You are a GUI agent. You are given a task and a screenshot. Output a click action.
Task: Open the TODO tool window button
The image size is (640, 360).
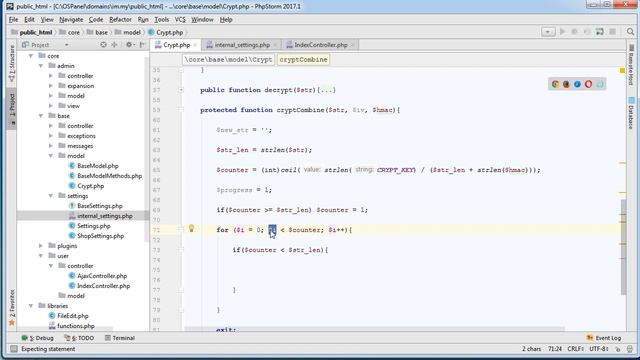79,338
